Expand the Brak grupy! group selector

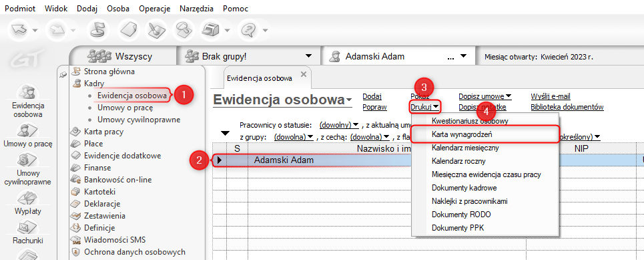pyautogui.click(x=308, y=56)
